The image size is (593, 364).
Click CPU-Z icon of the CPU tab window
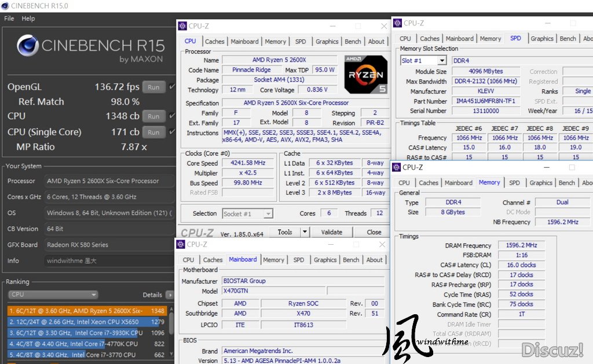point(182,25)
